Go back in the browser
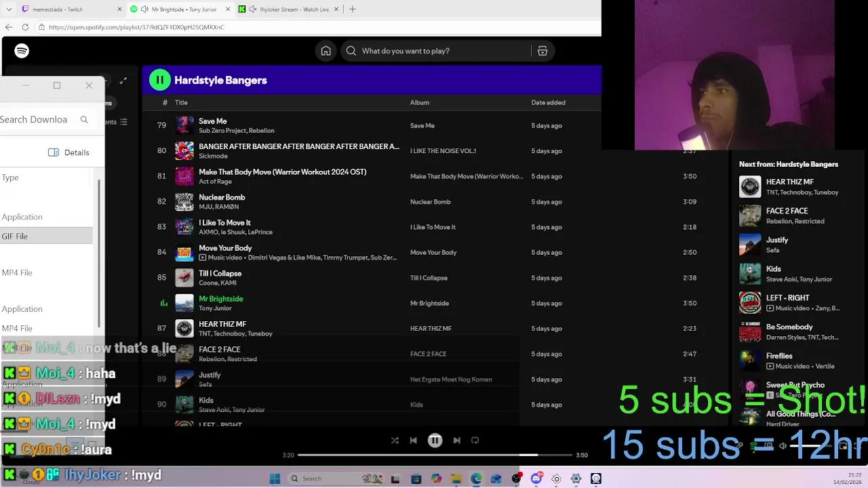Viewport: 868px width, 488px height. point(9,27)
